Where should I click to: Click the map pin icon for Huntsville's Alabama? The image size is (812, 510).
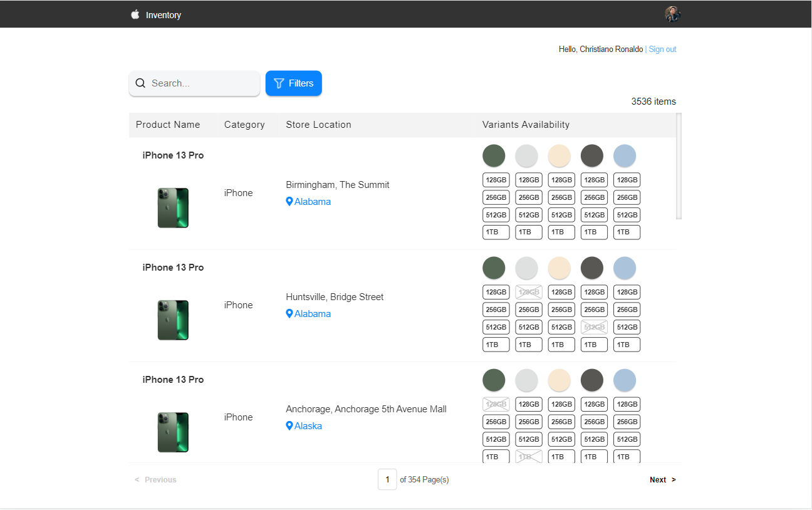(x=289, y=314)
